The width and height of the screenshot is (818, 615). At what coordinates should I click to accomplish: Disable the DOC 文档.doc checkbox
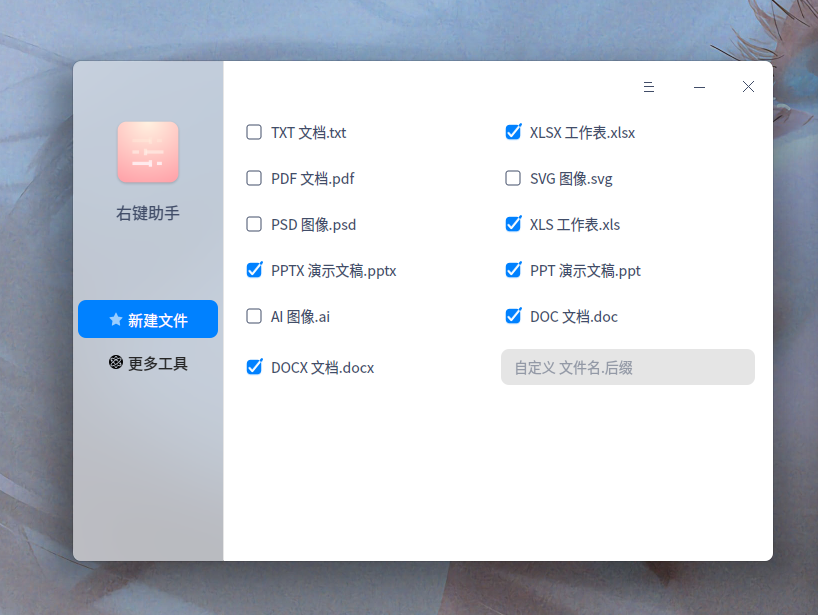[513, 316]
